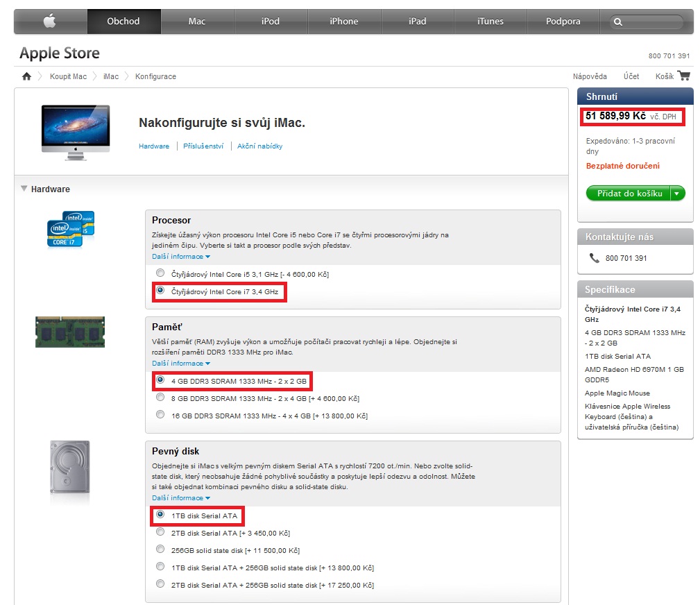Select 8 GB DDR3 SDRAM memory option
Image resolution: width=700 pixels, height=605 pixels.
[x=160, y=397]
